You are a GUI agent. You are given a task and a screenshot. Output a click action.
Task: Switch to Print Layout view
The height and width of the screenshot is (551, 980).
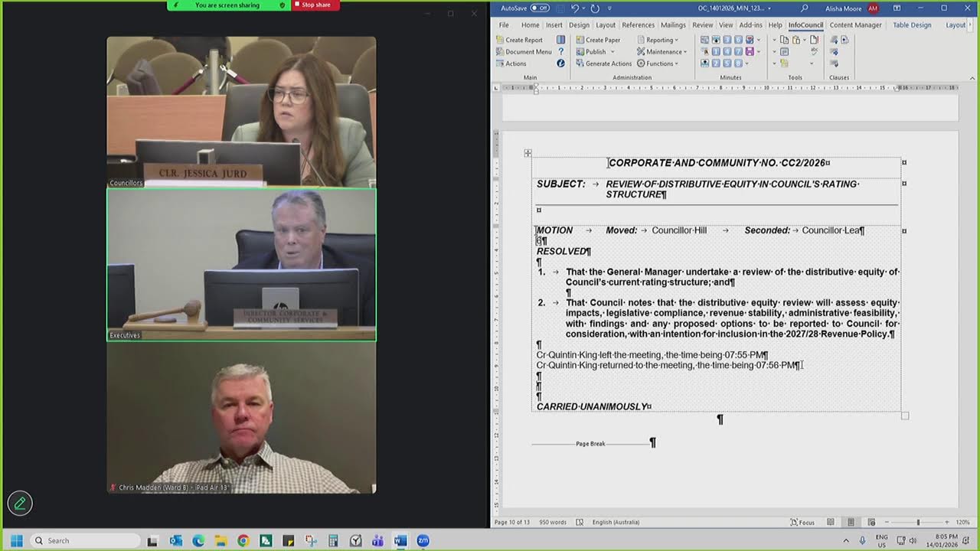point(851,522)
